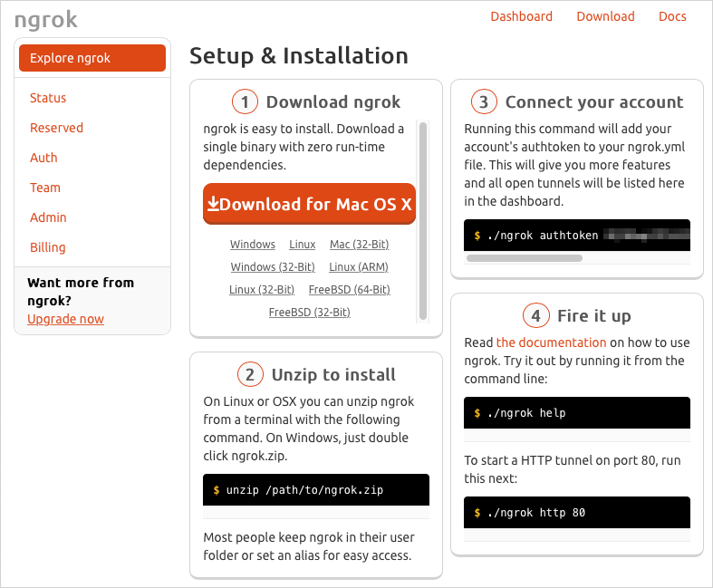The image size is (713, 588).
Task: Click Download for Mac OS X button
Action: coord(309,204)
